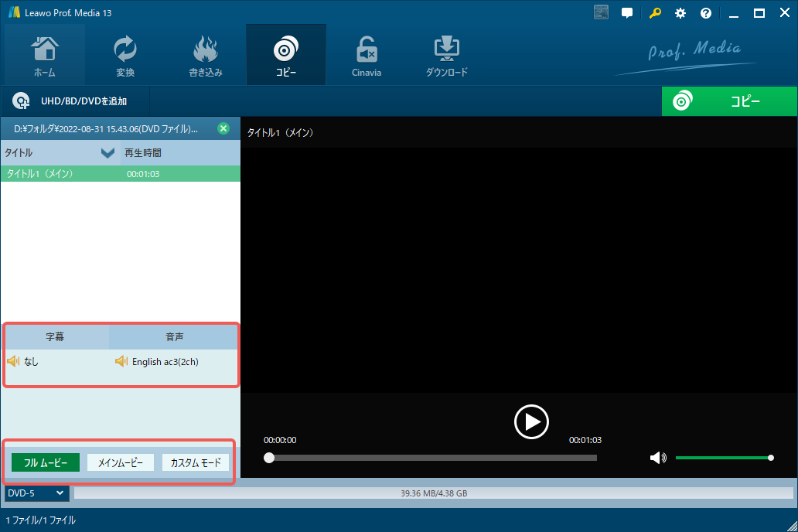Select カスタム モード copy mode

click(x=196, y=462)
